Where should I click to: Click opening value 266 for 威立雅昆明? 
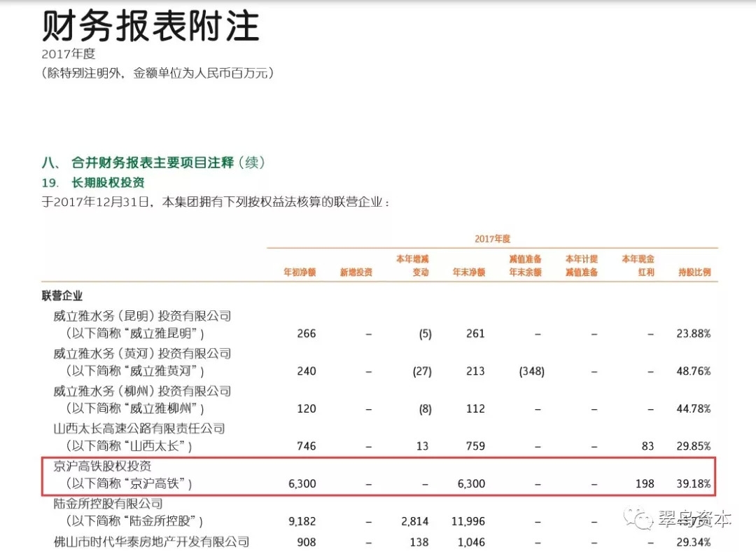306,333
